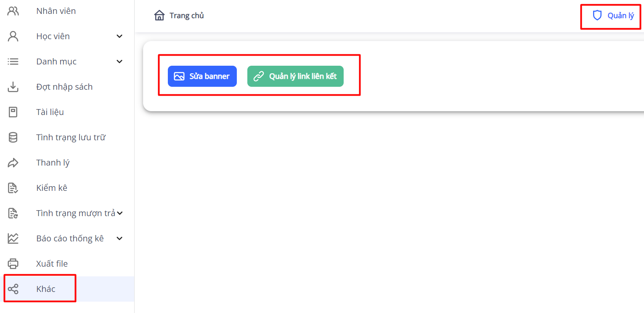This screenshot has width=644, height=313.
Task: Click the shield icon next to Quản lý
Action: 597,16
